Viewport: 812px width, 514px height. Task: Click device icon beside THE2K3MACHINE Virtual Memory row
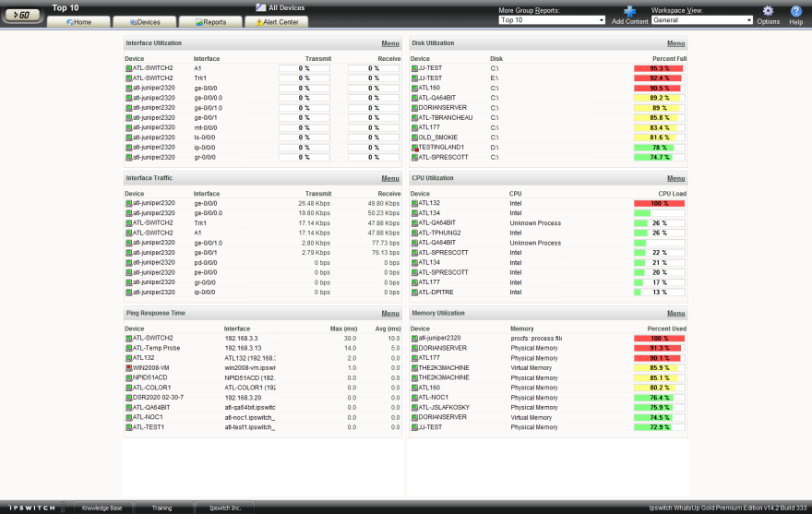tap(414, 368)
